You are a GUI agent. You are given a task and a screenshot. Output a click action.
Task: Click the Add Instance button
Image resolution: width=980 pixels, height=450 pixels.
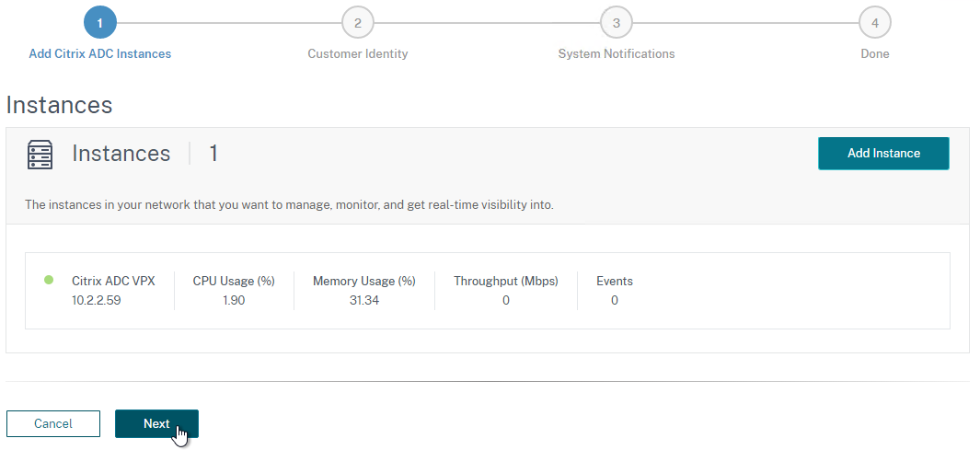(883, 153)
